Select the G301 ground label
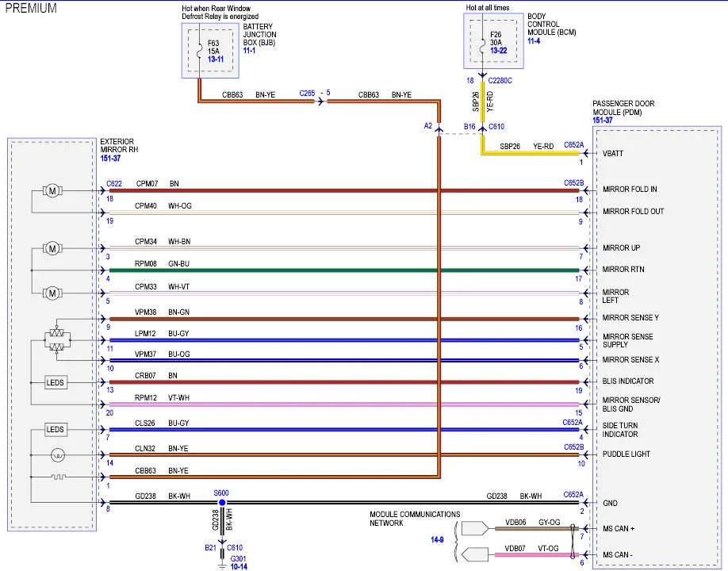 [x=238, y=559]
